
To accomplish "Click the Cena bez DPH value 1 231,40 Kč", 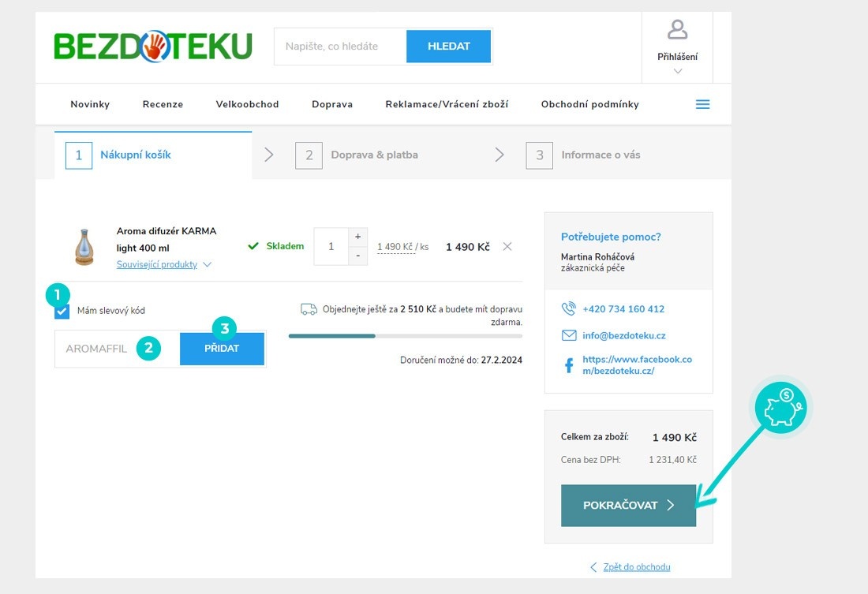I will [672, 459].
